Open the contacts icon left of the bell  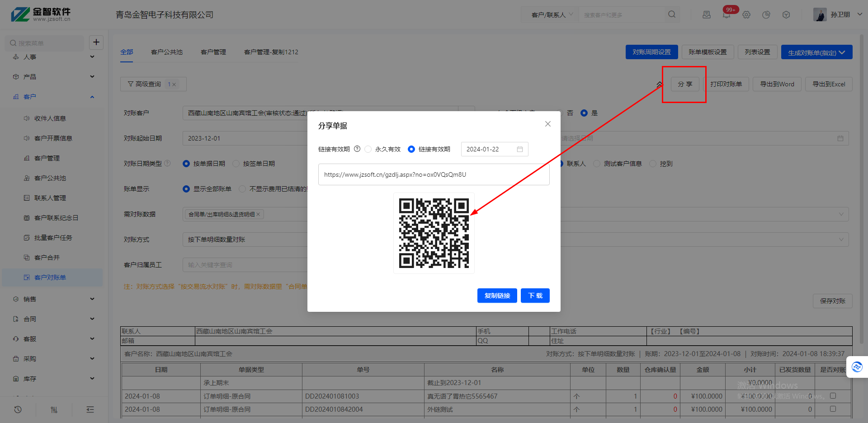pos(707,14)
